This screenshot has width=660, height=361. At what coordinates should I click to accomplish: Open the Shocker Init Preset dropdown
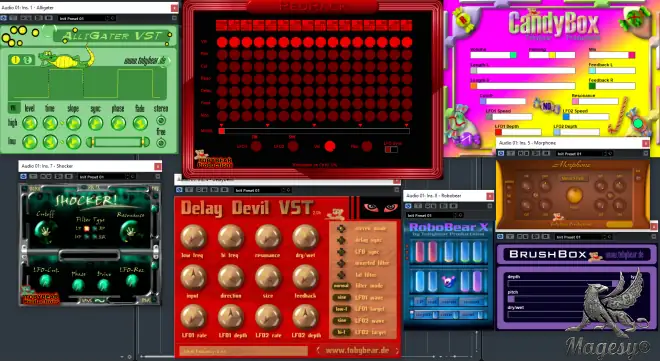pyautogui.click(x=106, y=177)
